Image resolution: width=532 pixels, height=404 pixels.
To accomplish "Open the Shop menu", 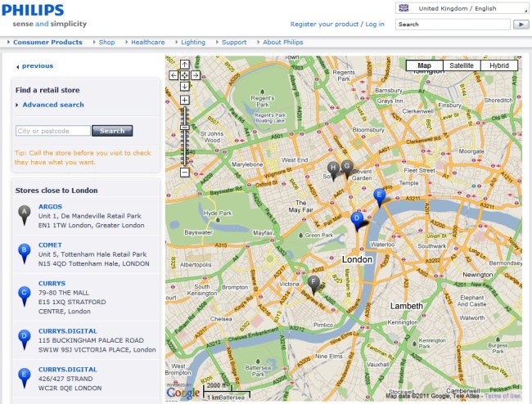I will point(106,42).
